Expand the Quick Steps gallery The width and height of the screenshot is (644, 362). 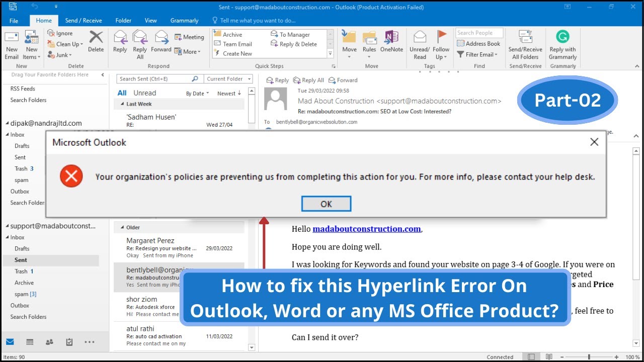tap(331, 53)
